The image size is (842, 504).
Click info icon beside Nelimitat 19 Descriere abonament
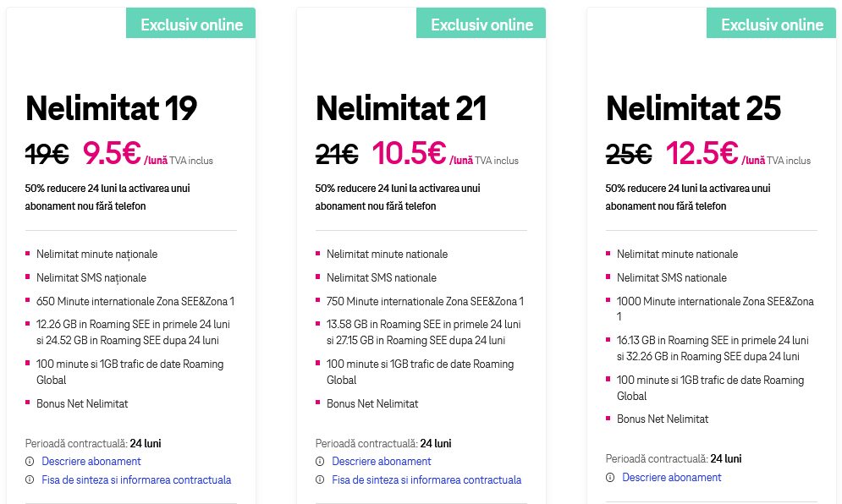[30, 462]
